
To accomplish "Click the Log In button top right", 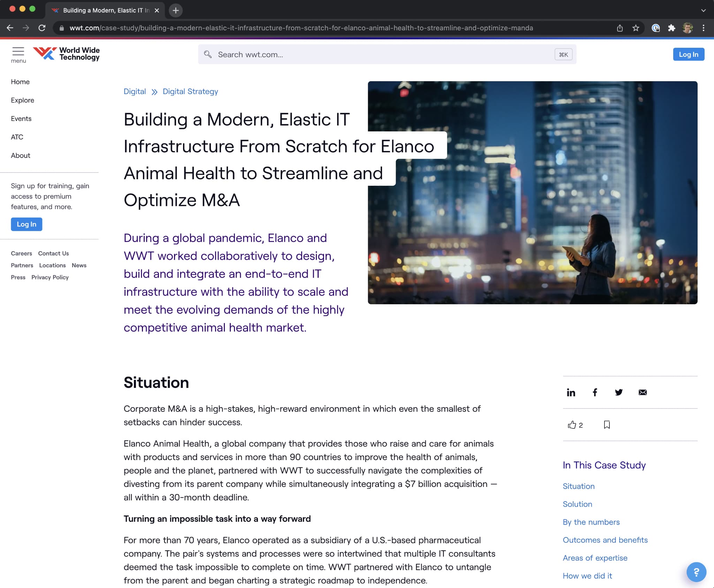I will pyautogui.click(x=688, y=54).
